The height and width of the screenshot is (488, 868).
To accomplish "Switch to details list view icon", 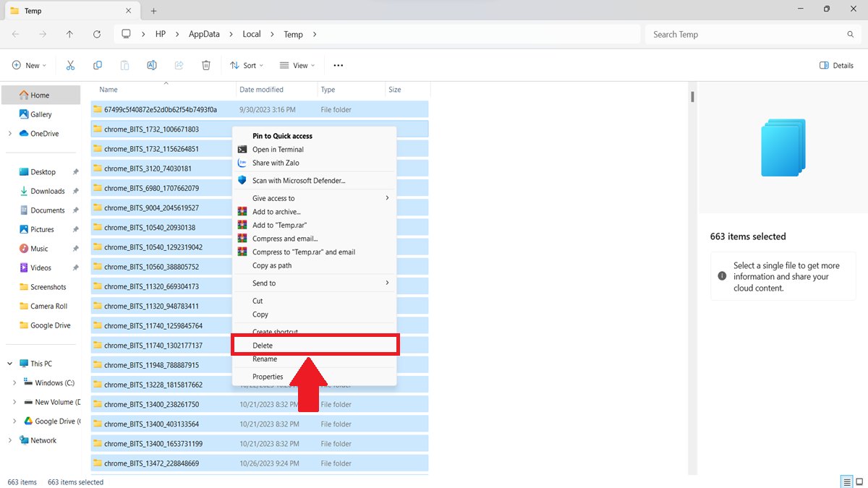I will point(846,481).
